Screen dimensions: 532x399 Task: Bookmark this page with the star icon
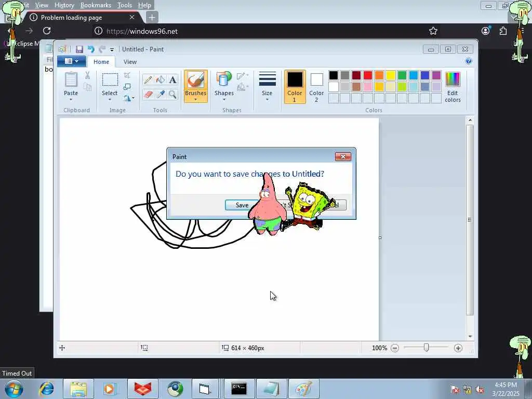click(433, 31)
